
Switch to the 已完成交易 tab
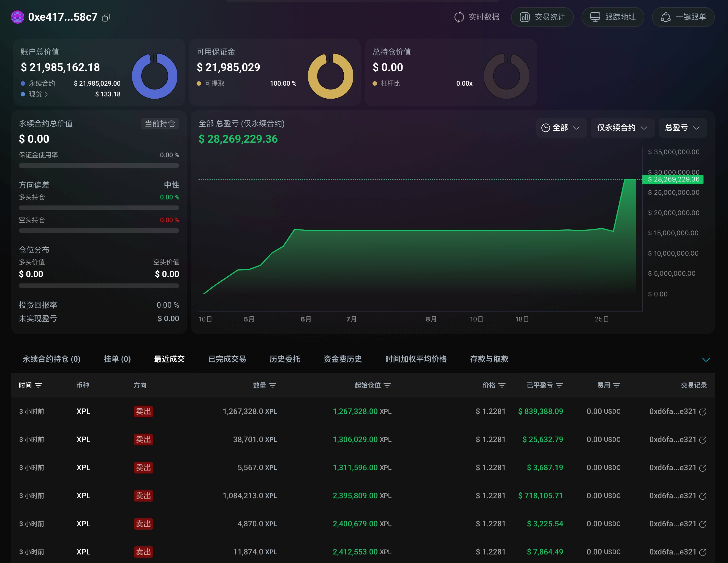pyautogui.click(x=227, y=359)
